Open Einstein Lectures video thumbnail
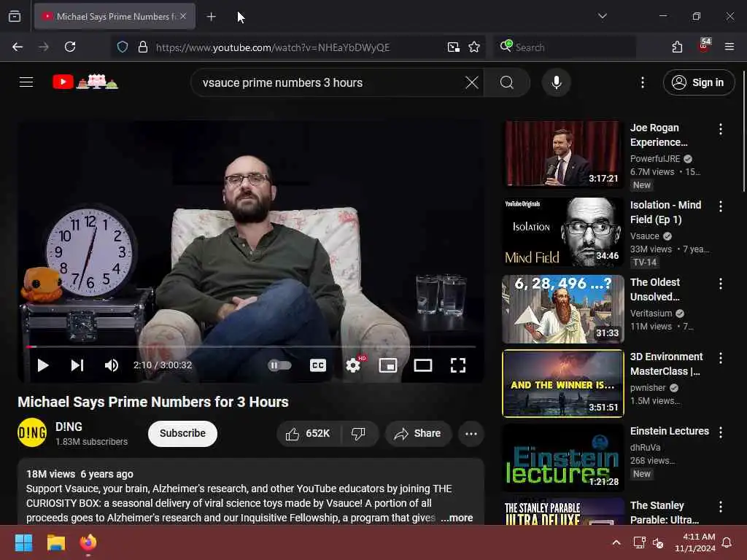The height and width of the screenshot is (560, 747). point(563,458)
